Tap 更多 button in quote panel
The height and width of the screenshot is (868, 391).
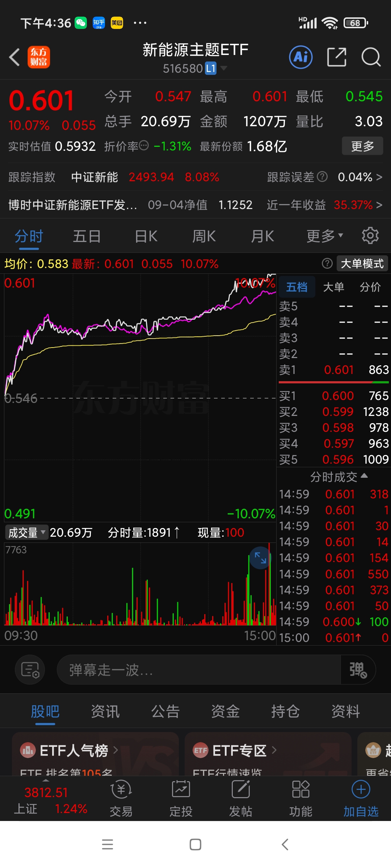362,146
